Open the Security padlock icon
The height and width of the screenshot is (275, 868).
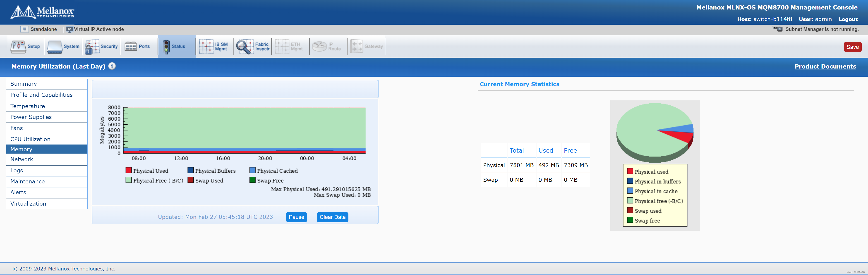click(92, 46)
